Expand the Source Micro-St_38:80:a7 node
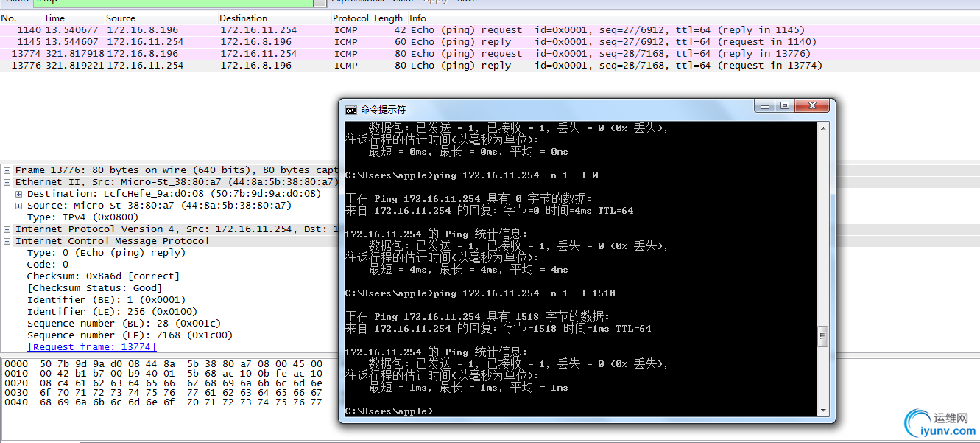This screenshot has width=980, height=443. point(19,206)
